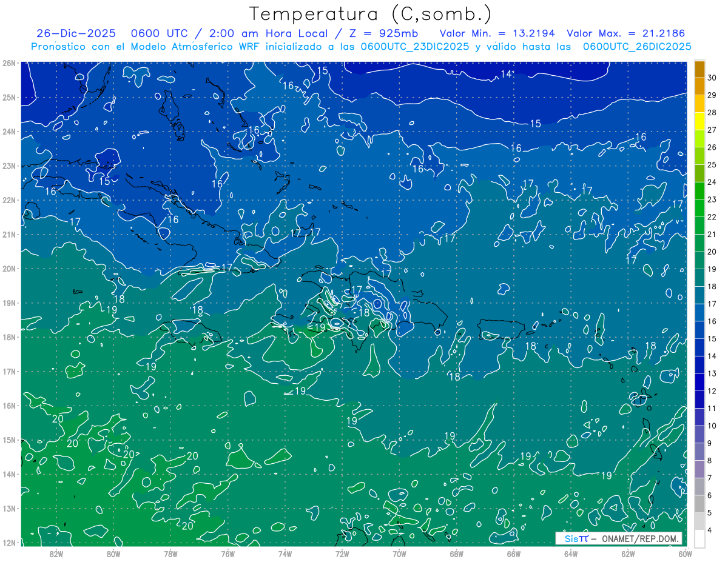This screenshot has width=728, height=562.
Task: Click the "14" contour label on the map
Action: pos(506,75)
